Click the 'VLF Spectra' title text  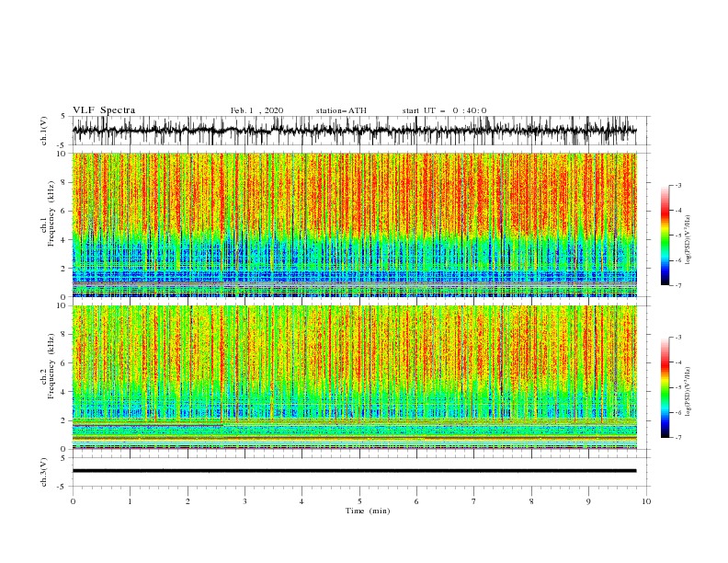coord(104,110)
